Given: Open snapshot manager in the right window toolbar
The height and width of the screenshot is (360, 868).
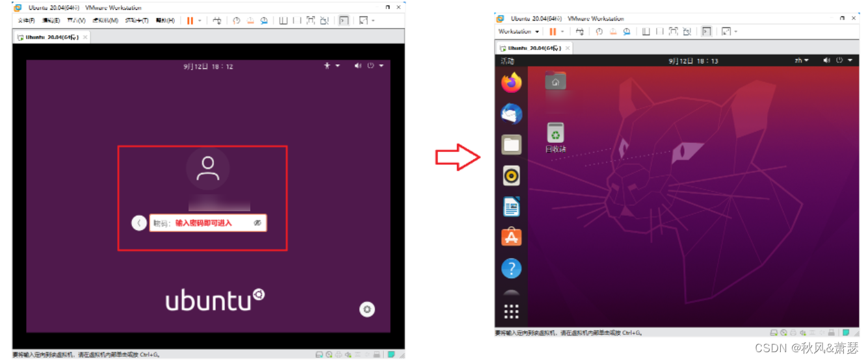Looking at the screenshot, I should pyautogui.click(x=627, y=31).
